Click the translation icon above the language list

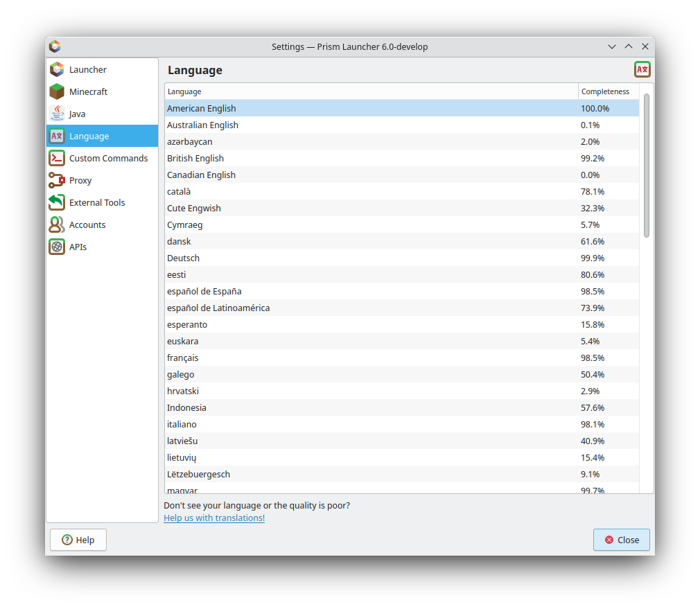pyautogui.click(x=642, y=69)
